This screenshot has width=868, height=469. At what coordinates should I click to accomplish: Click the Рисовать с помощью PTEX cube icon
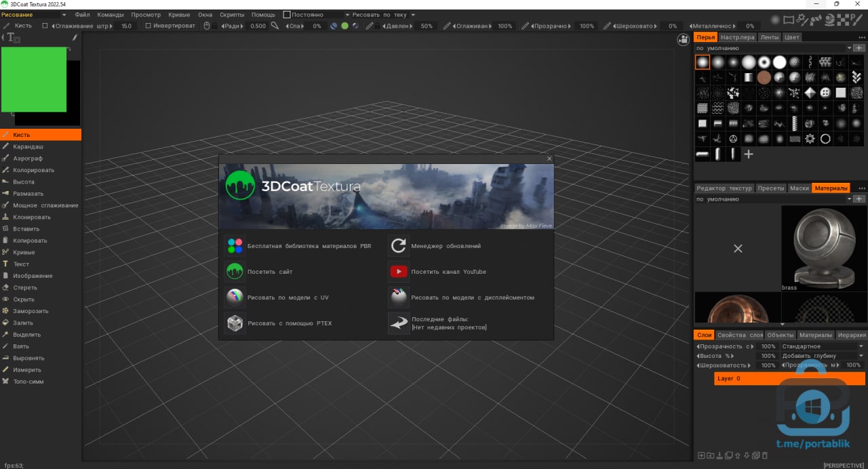click(x=235, y=323)
